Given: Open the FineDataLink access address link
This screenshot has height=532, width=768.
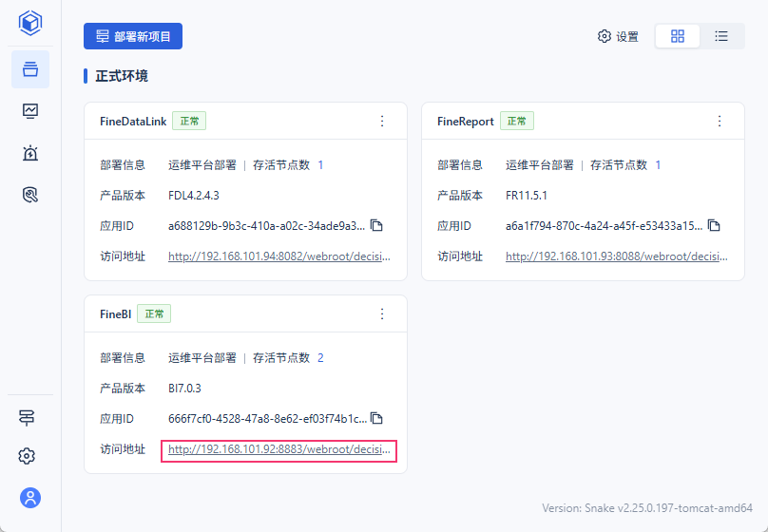Looking at the screenshot, I should point(279,256).
